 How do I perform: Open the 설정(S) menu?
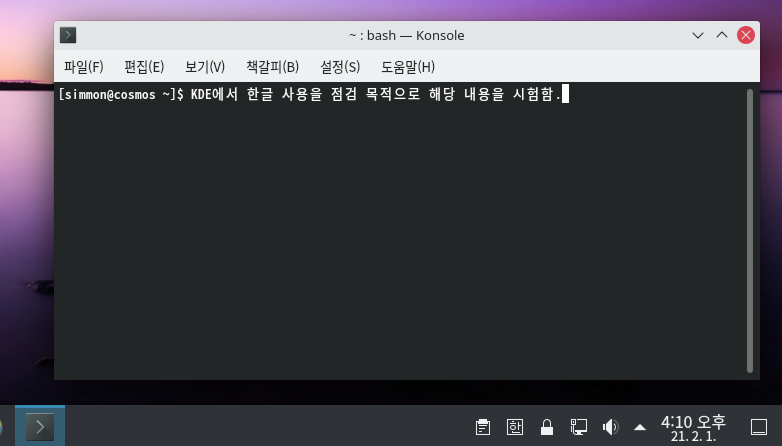click(340, 66)
